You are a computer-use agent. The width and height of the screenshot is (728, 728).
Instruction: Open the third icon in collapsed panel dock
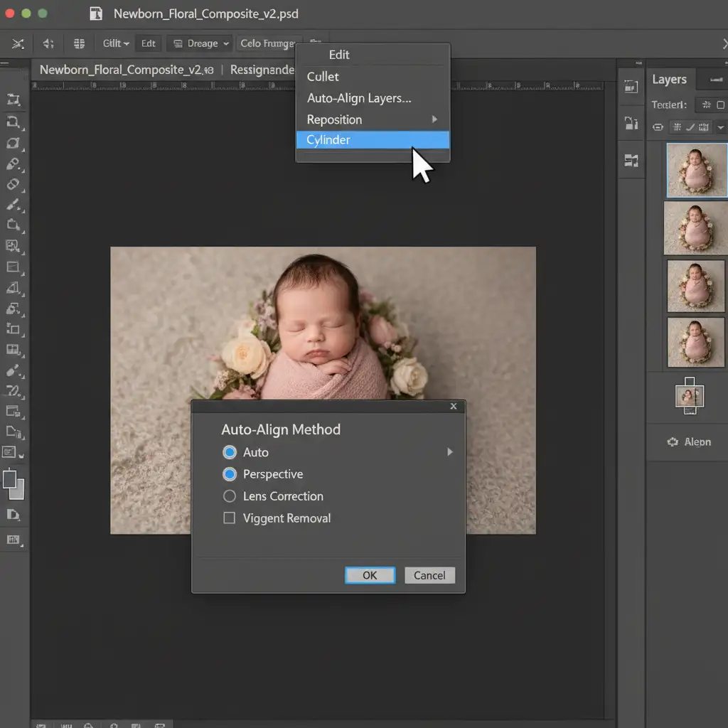[631, 161]
